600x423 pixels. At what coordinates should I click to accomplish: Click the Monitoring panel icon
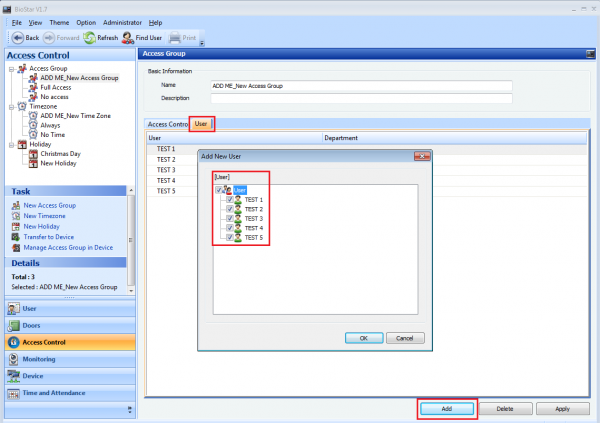[x=13, y=359]
